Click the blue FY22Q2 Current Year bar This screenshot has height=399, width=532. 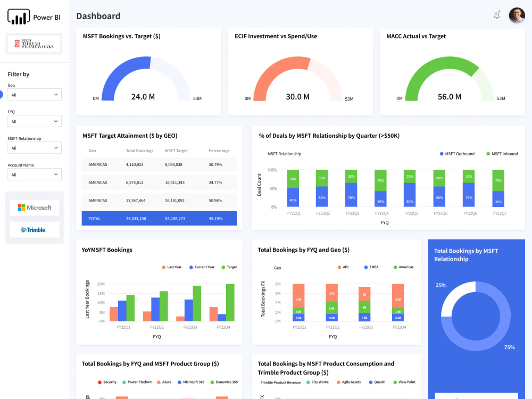pos(155,310)
